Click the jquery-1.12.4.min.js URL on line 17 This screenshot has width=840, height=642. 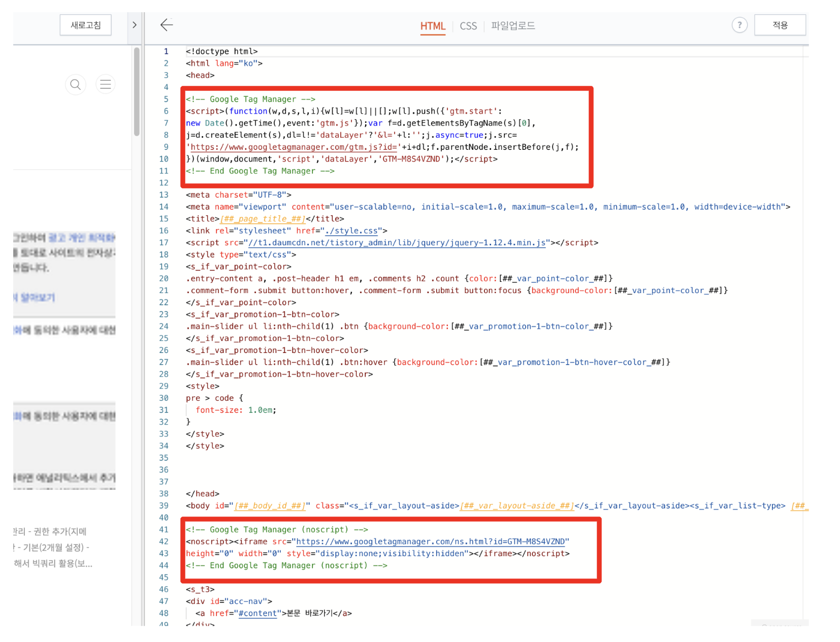397,243
